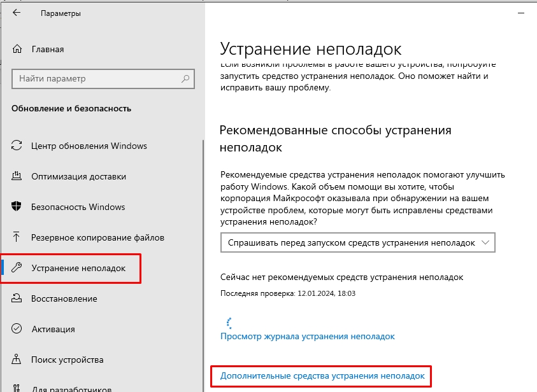The width and height of the screenshot is (537, 392).
Task: Go to Главная settings home
Action: coord(48,49)
